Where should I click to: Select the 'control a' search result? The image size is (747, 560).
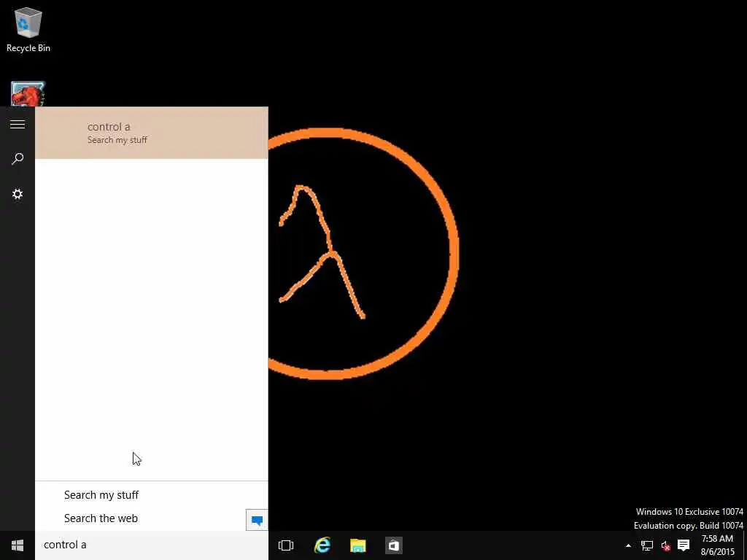pos(152,133)
